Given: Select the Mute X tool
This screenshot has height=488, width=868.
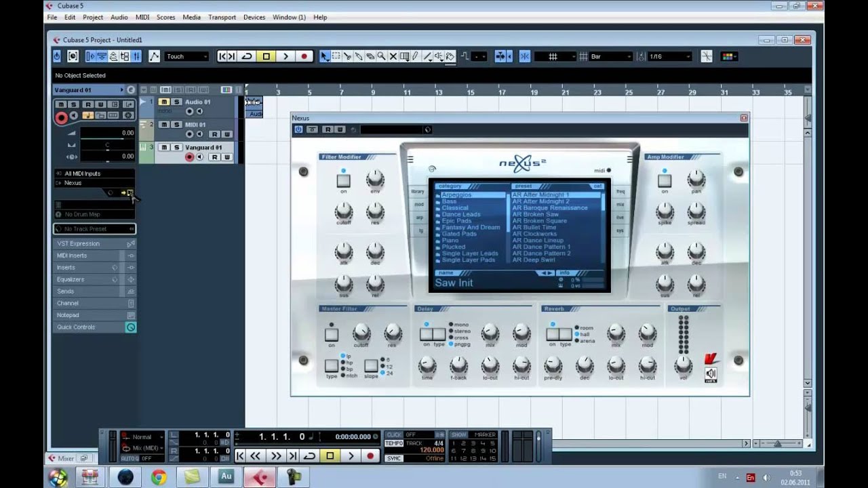Looking at the screenshot, I should point(393,56).
